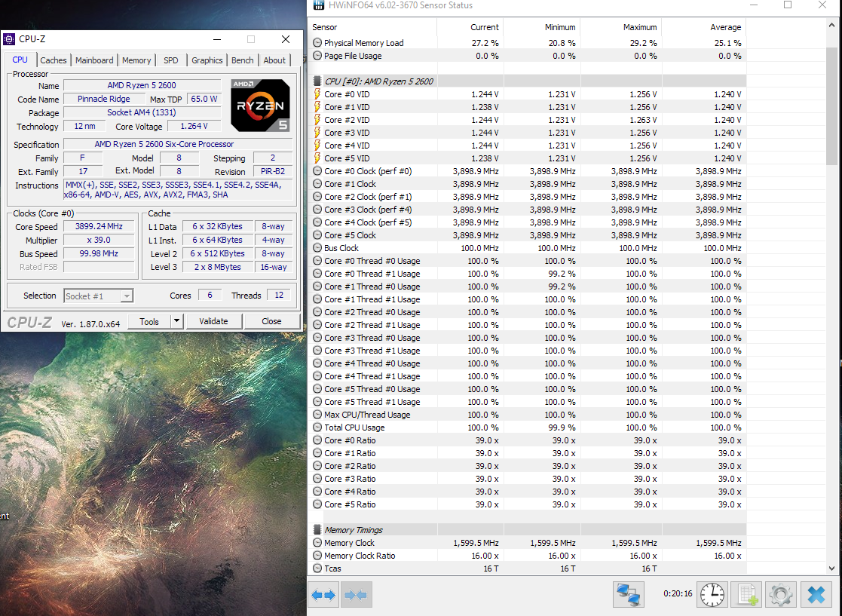Click the Revision PiR-B2 field

tap(273, 171)
